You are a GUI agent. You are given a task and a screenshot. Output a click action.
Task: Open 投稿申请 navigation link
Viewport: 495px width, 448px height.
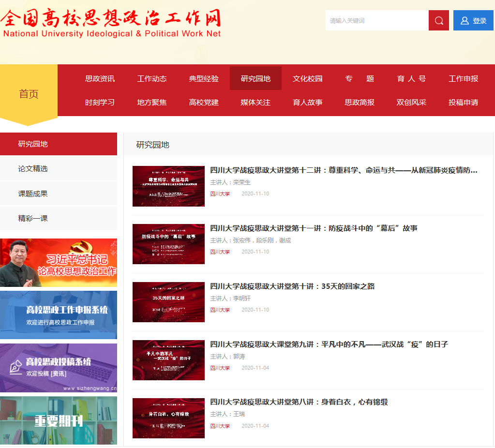point(463,102)
